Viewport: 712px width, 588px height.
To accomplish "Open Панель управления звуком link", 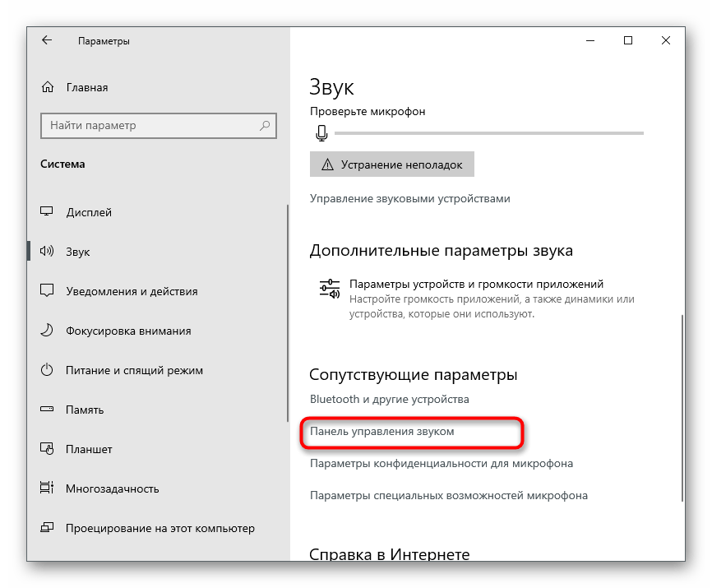I will coord(381,432).
